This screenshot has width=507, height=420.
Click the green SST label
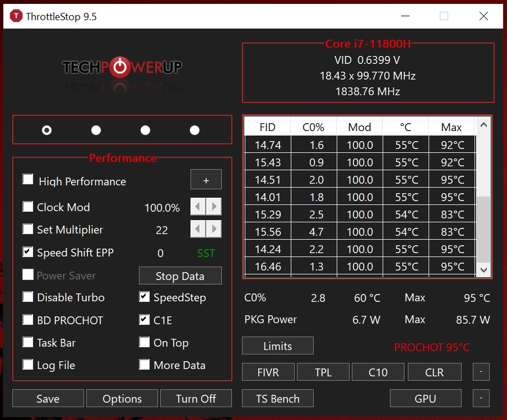point(206,253)
